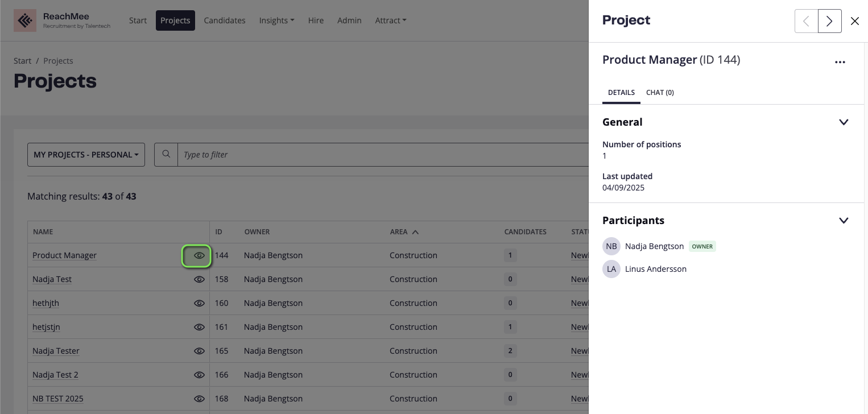This screenshot has height=414, width=868.
Task: Open the three-dot project options menu
Action: (840, 62)
